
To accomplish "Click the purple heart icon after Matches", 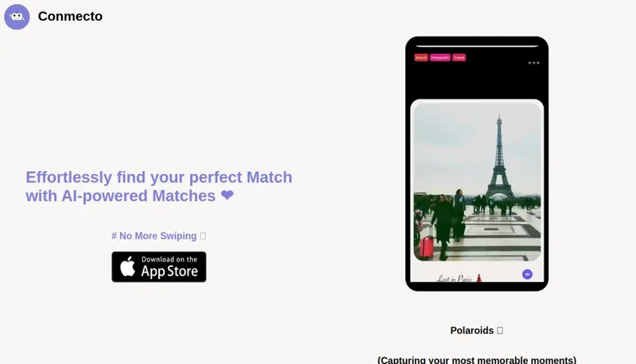I will [227, 196].
